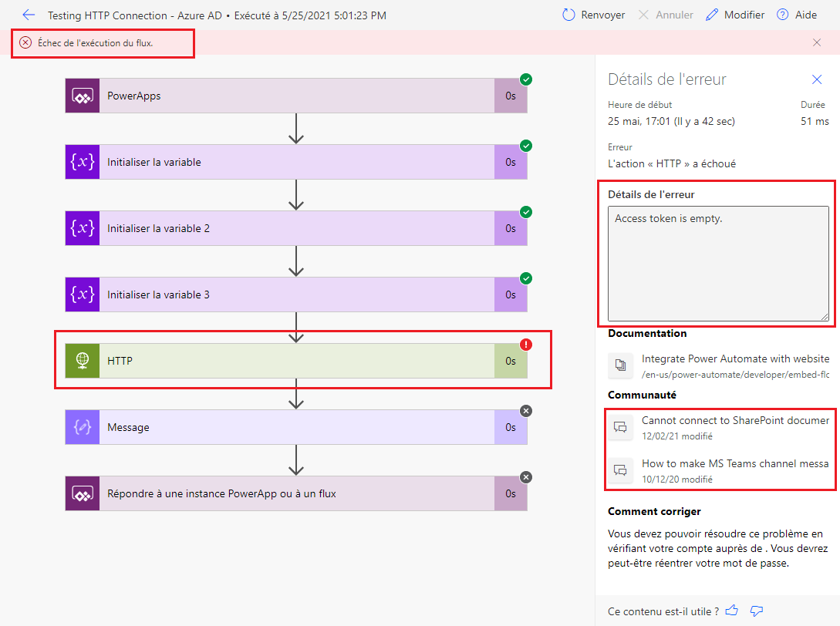Screen dimensions: 840x626
Task: Click the 0s duration on Message step
Action: pyautogui.click(x=511, y=427)
